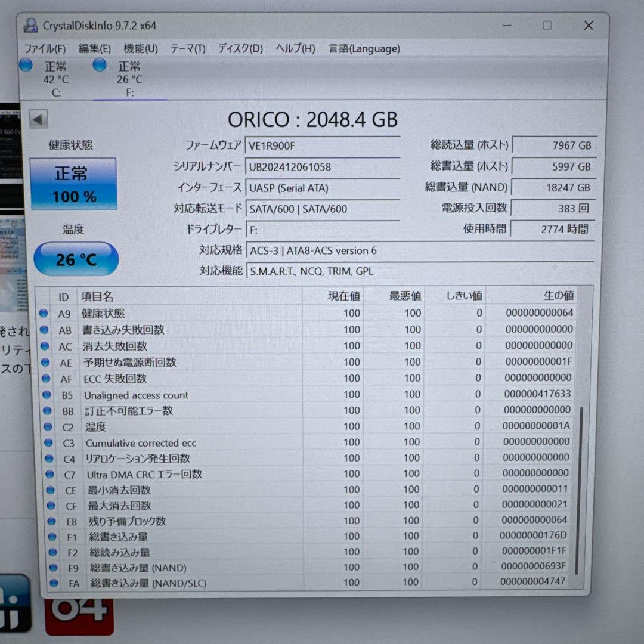The width and height of the screenshot is (644, 644).
Task: Select the C: drive tab at 42 °C
Action: [x=55, y=79]
